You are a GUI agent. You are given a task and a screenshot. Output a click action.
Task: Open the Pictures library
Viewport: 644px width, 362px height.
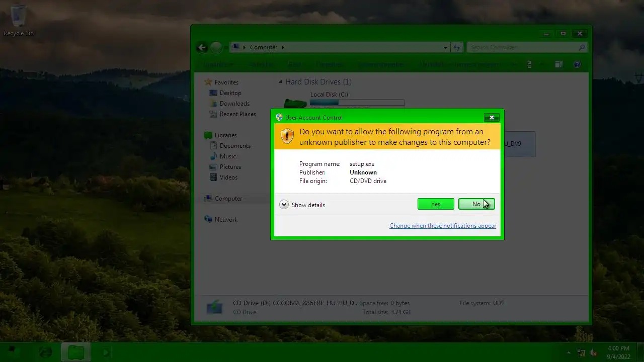pyautogui.click(x=230, y=167)
